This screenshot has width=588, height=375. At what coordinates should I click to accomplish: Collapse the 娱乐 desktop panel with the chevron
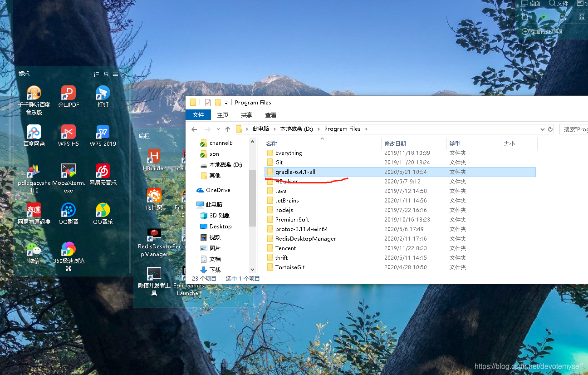pos(125,74)
